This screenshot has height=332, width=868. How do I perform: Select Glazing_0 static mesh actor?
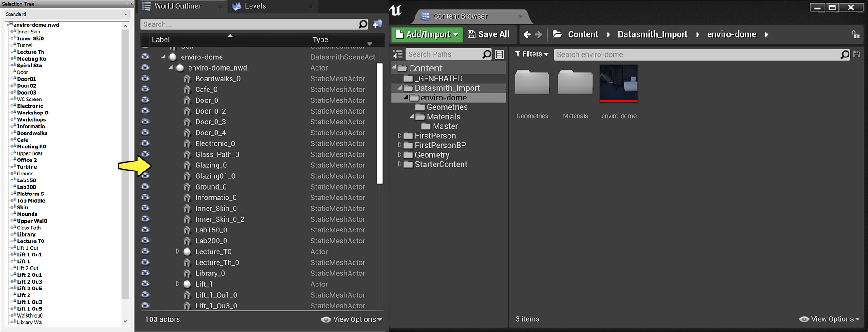(211, 165)
